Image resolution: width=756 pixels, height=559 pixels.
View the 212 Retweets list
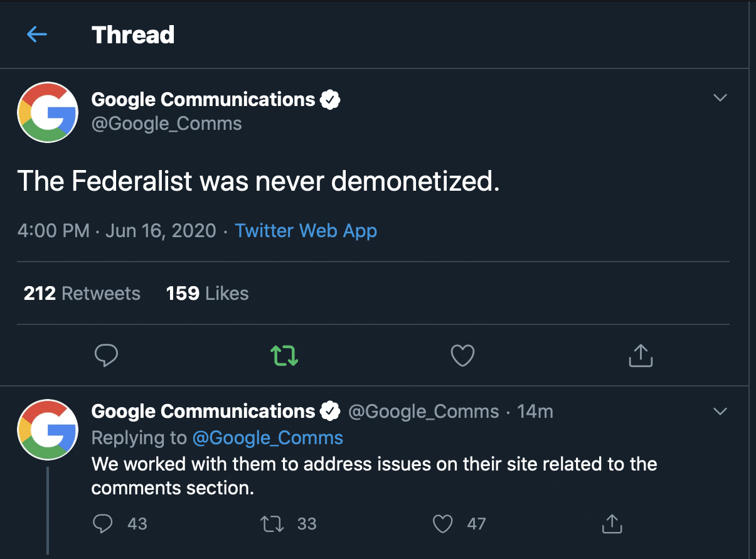[x=82, y=293]
